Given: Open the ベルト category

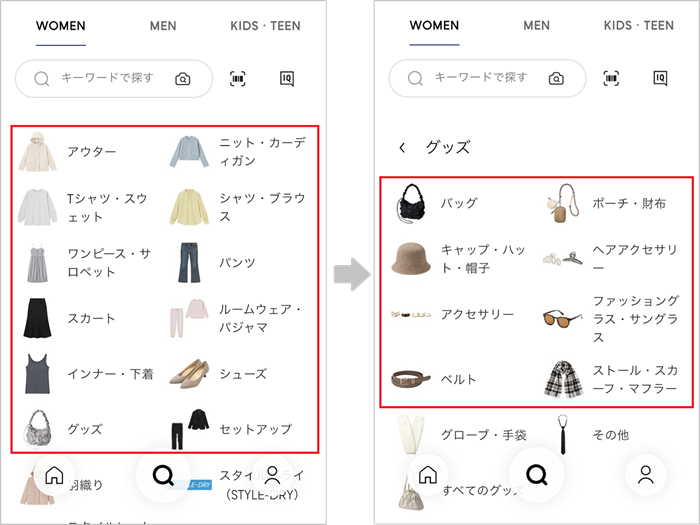Looking at the screenshot, I should (458, 380).
